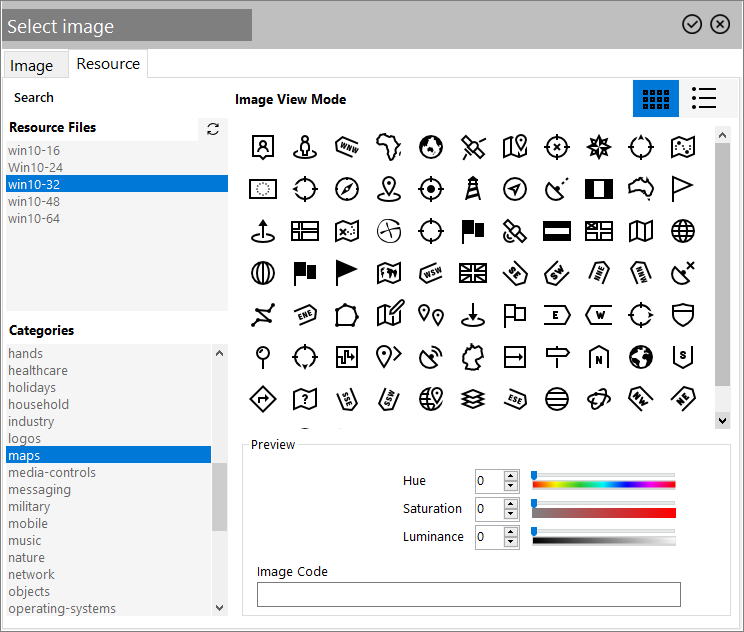The width and height of the screenshot is (744, 632).
Task: Pick the satellite icon in first row
Action: click(x=473, y=147)
